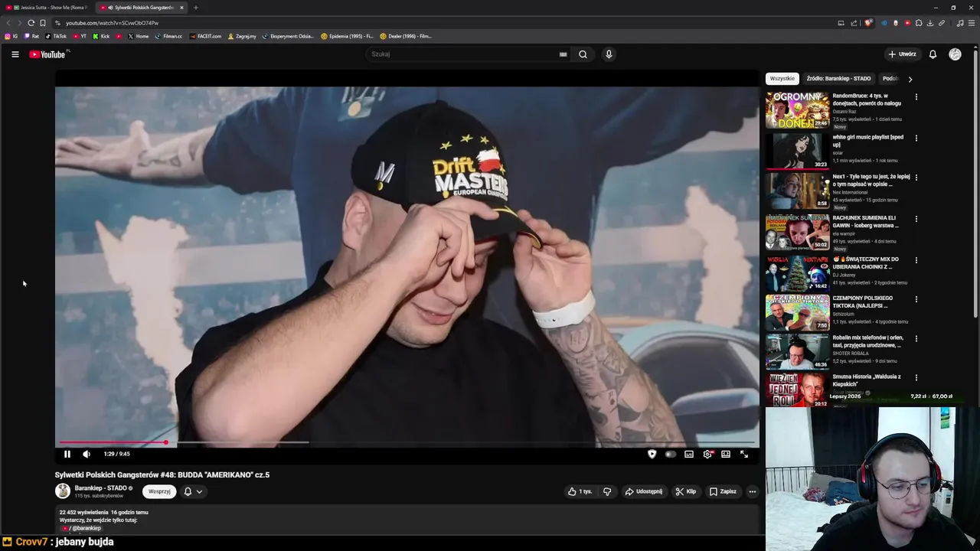Open Barankiep - STADO channel name

pos(100,488)
